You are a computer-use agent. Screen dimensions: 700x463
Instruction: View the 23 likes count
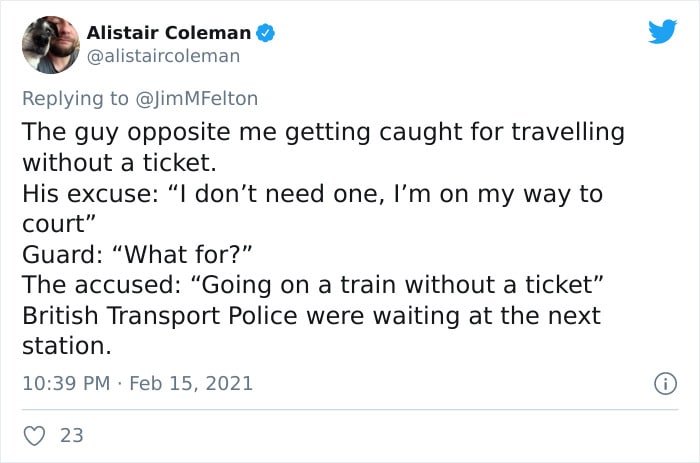tap(72, 435)
